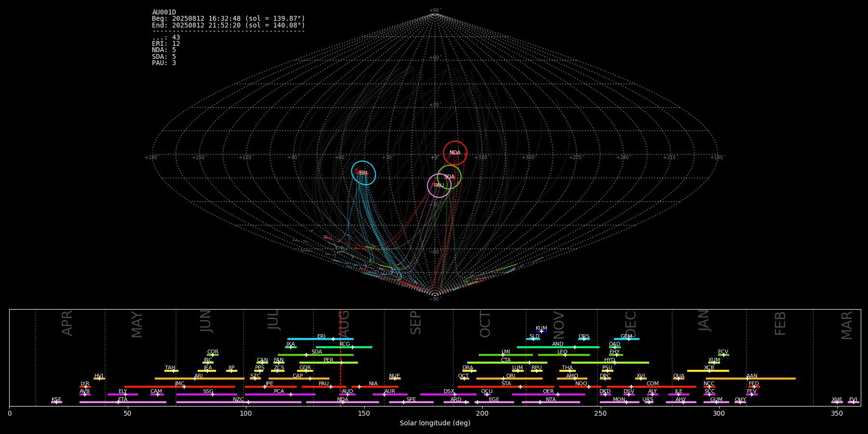Click the 300 tick on solar longitude axis
868x434 pixels.
[719, 413]
